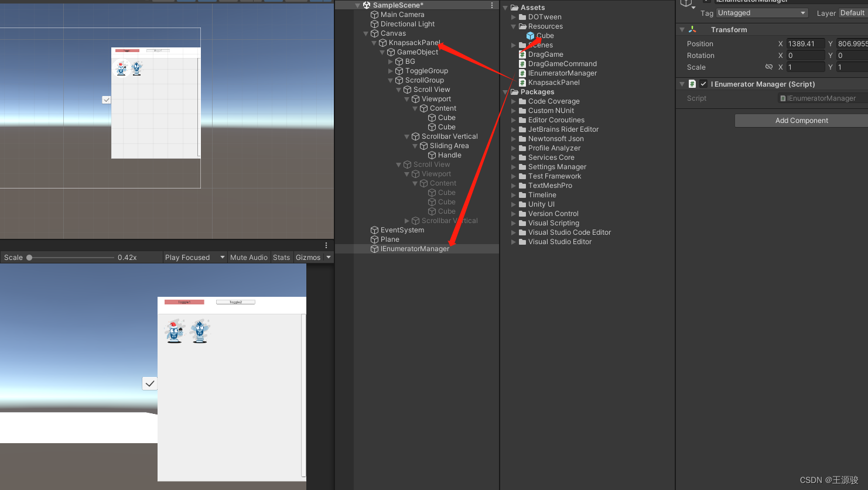Image resolution: width=868 pixels, height=490 pixels.
Task: Open the Tag dropdown showing Untagged
Action: [x=763, y=13]
